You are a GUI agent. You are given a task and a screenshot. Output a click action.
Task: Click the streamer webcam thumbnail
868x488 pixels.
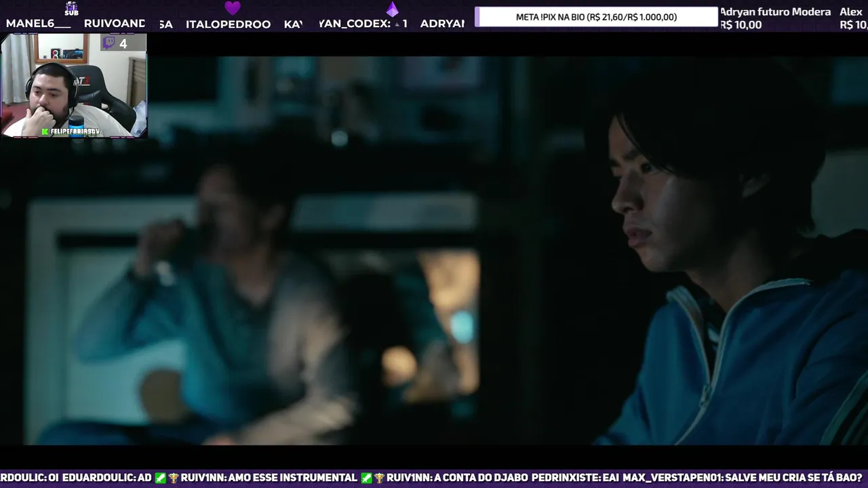pos(74,86)
